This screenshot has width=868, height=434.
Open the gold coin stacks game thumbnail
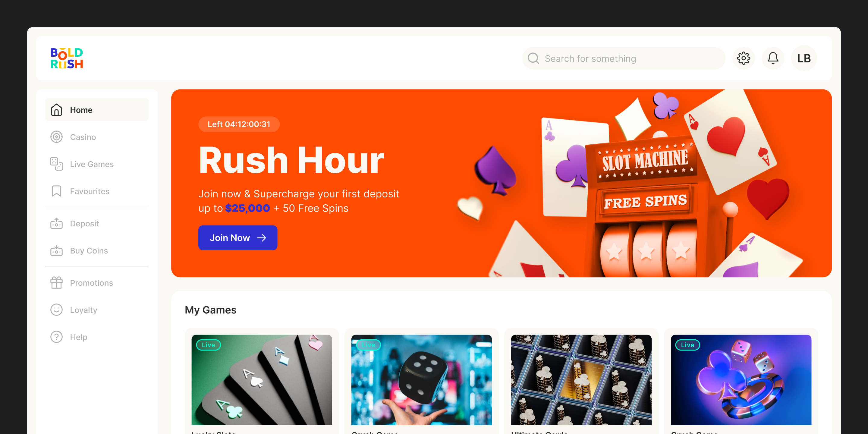[x=581, y=380]
